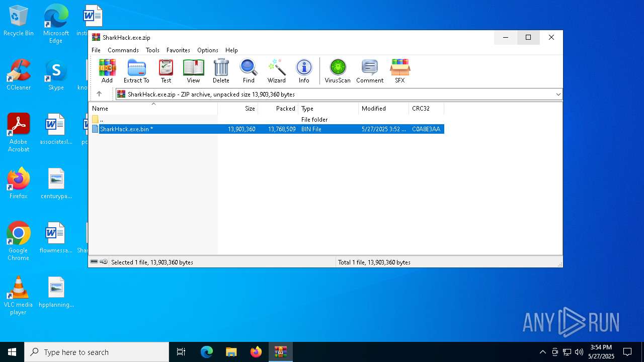Open File Explorer from the taskbar

point(231,352)
